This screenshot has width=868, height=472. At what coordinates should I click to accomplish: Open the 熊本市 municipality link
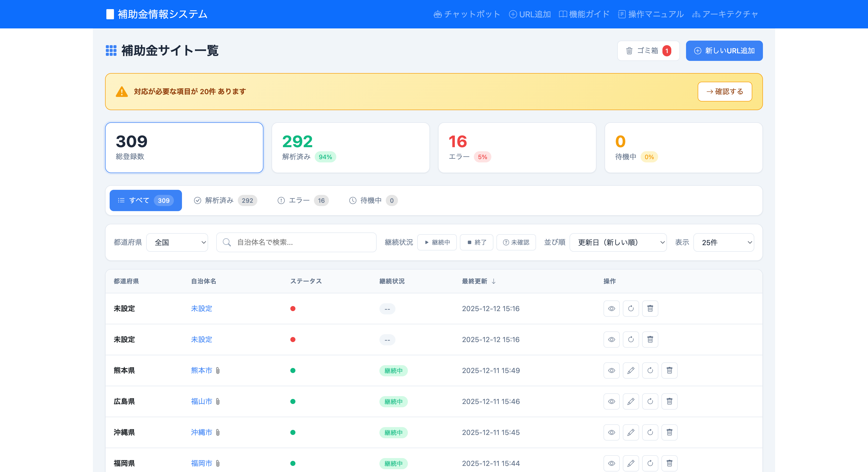(x=201, y=370)
